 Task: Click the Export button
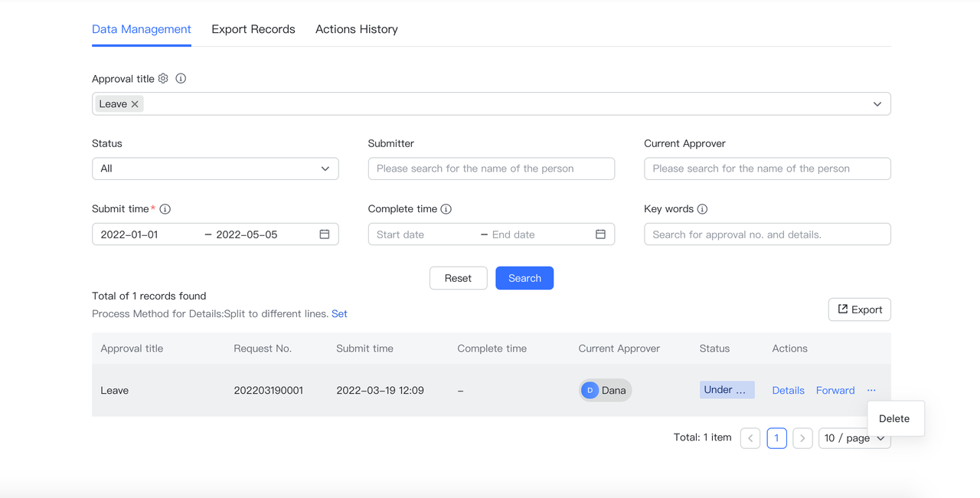pos(859,310)
